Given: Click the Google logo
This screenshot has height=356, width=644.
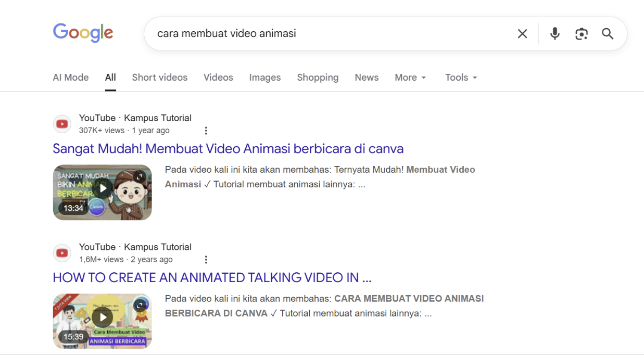Looking at the screenshot, I should pyautogui.click(x=83, y=33).
